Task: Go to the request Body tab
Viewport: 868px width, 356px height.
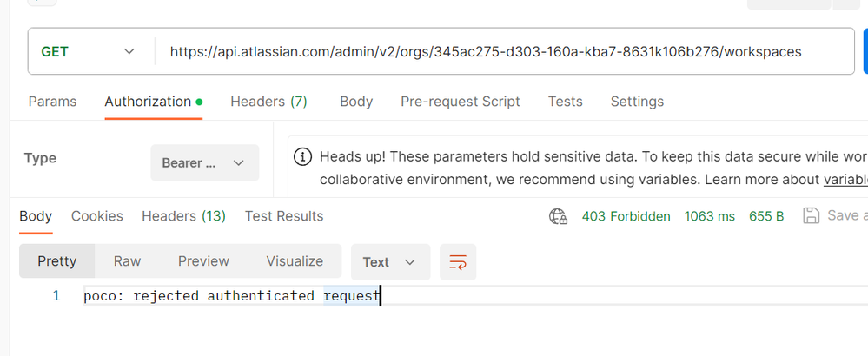Action: pyautogui.click(x=356, y=102)
